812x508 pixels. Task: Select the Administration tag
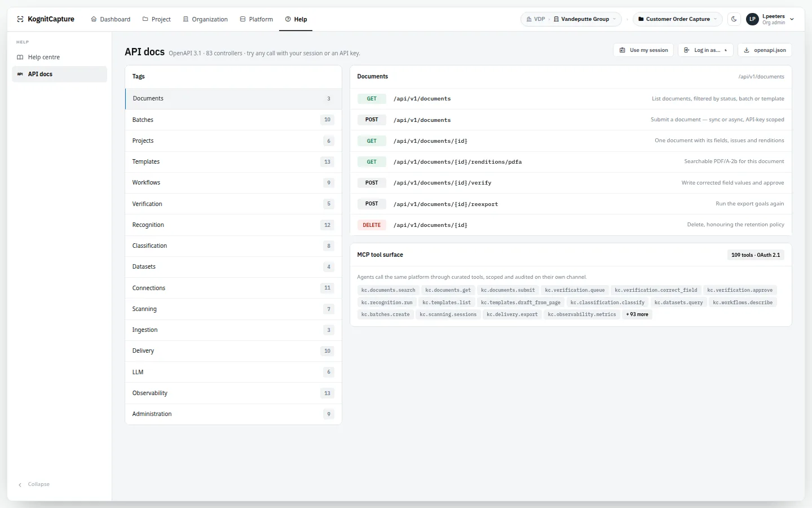pos(233,414)
